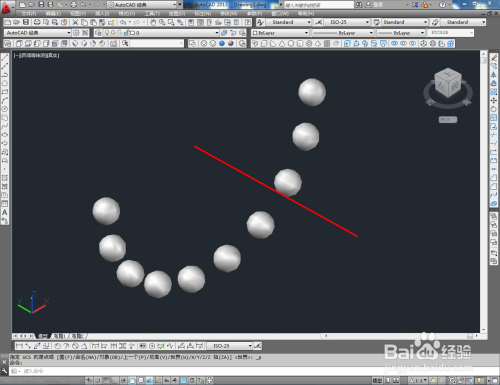Open Layer Properties Manager icon
The width and height of the screenshot is (500, 385).
[x=98, y=33]
